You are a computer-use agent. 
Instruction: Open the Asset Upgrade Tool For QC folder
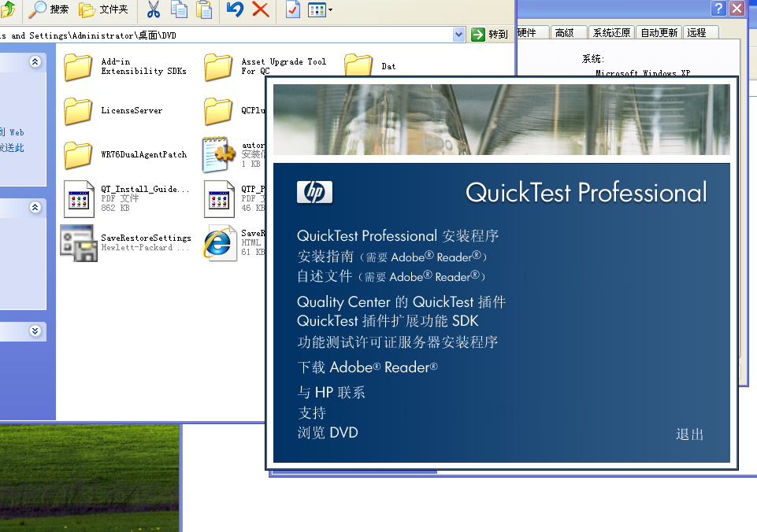coord(265,67)
